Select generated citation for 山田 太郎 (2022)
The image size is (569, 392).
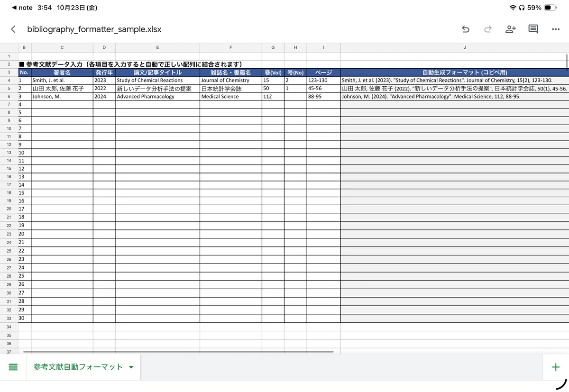click(454, 88)
